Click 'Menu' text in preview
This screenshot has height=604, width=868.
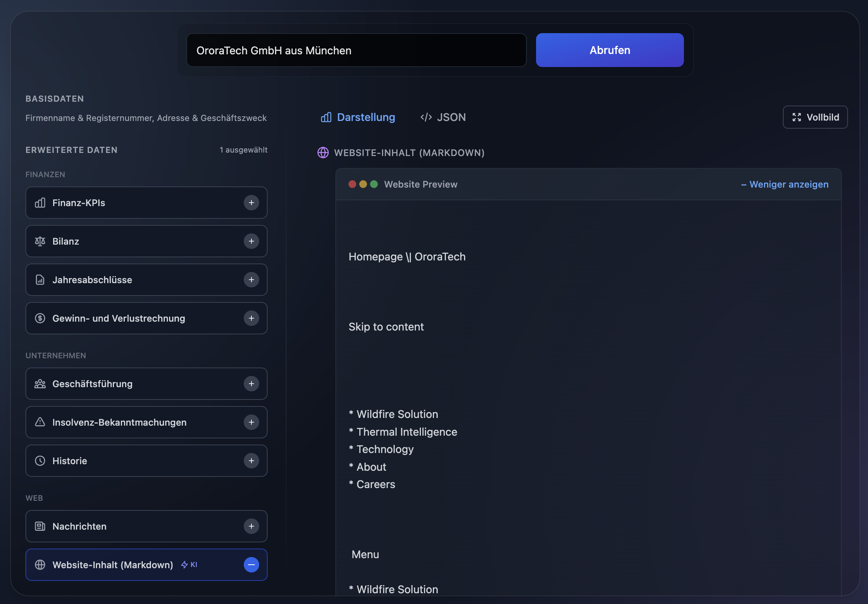pos(365,554)
